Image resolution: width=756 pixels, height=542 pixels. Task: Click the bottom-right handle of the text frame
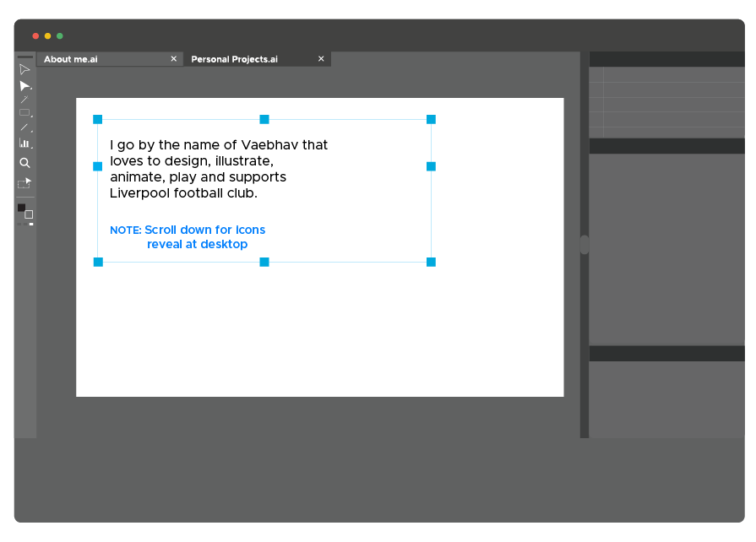click(431, 262)
